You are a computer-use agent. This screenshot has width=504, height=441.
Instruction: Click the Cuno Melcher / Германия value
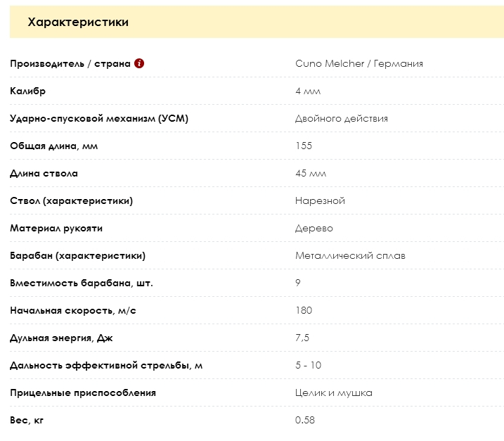click(359, 64)
